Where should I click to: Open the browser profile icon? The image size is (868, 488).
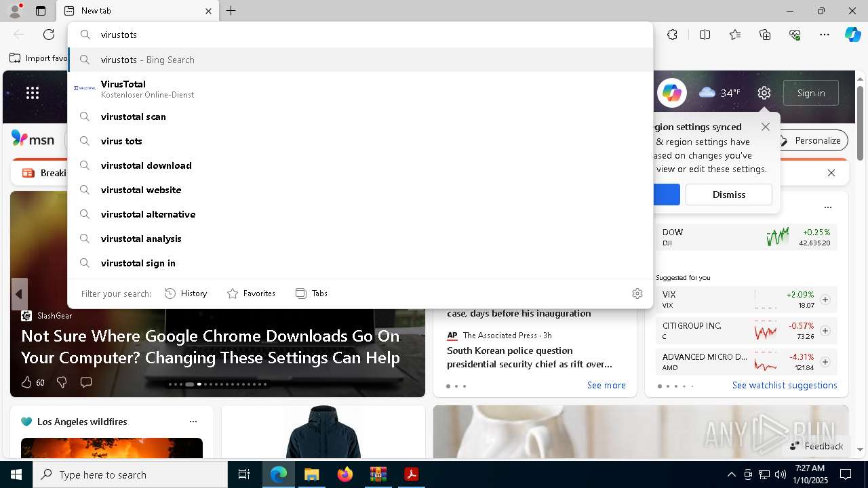pyautogui.click(x=15, y=11)
